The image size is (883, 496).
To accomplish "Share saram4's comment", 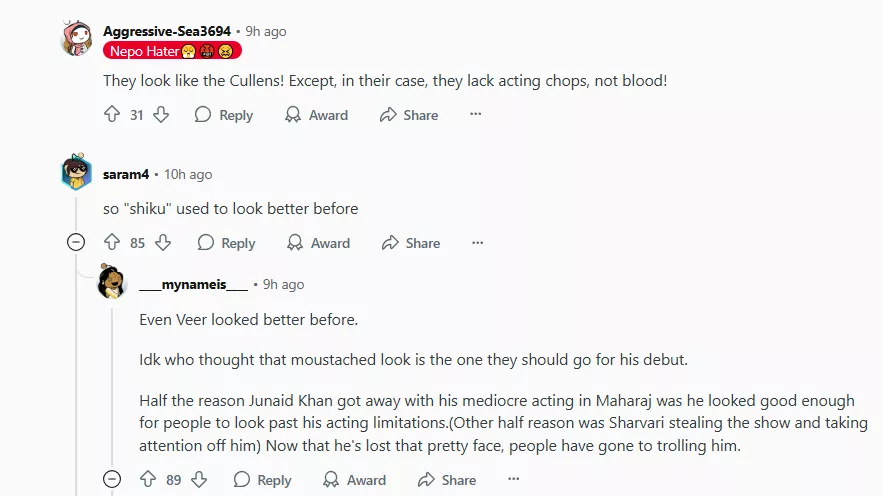I will coord(411,243).
